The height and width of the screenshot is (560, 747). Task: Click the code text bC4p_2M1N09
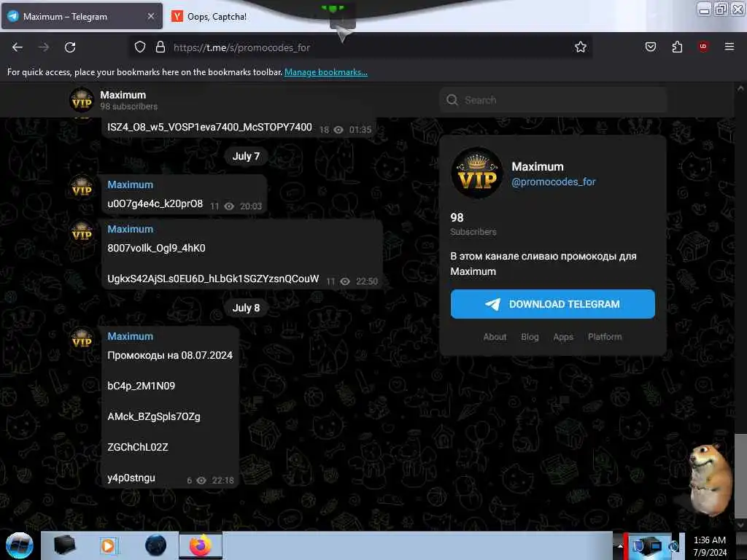tap(141, 386)
